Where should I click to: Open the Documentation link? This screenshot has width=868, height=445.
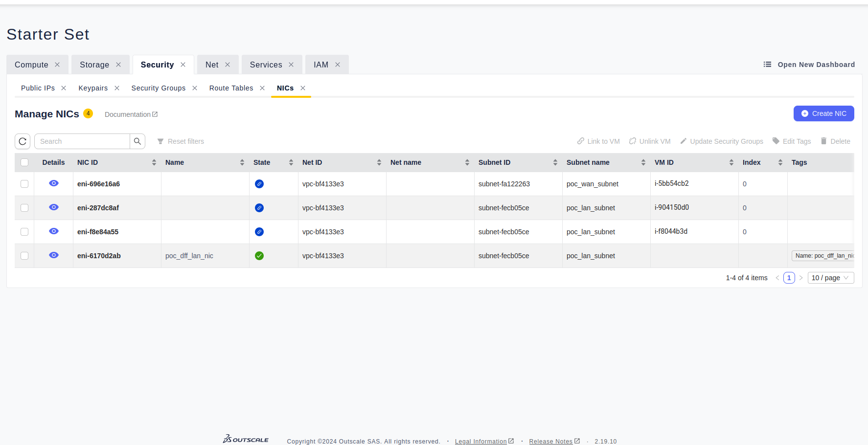(x=131, y=114)
